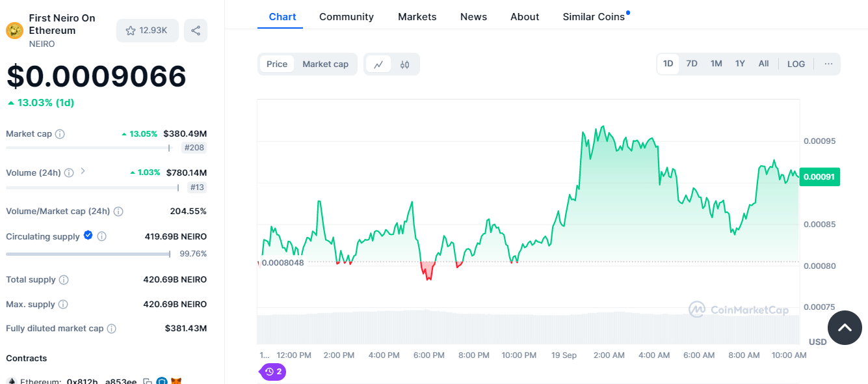Click the Ethereum network icon under Contracts
The width and height of the screenshot is (868, 384).
point(11,381)
